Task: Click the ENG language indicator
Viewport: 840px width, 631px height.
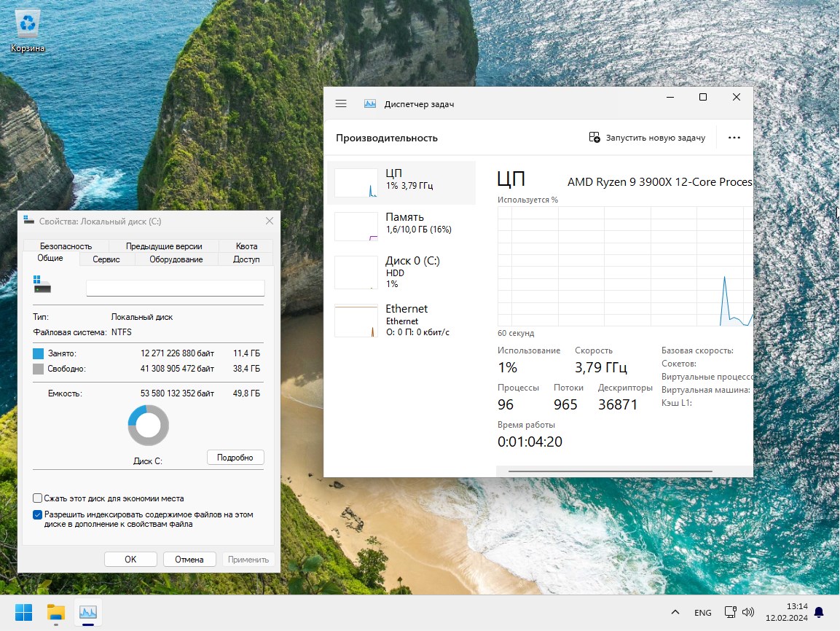Action: click(702, 612)
